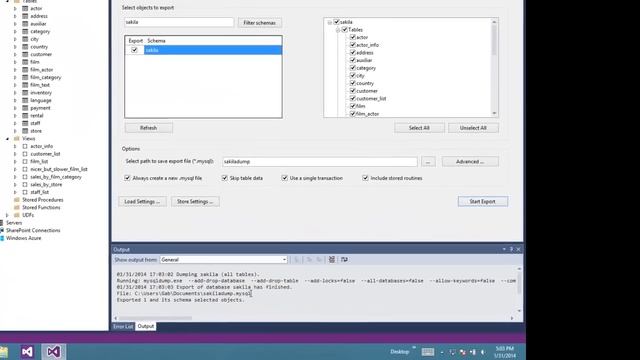Click the store table icon in the left tree
The image size is (640, 360).
tap(25, 131)
